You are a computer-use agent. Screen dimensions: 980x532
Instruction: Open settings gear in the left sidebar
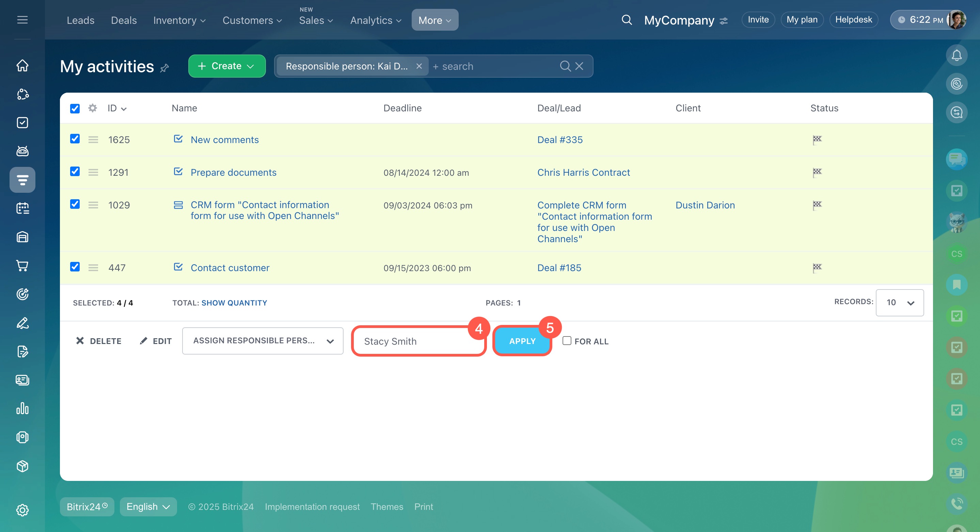(22, 510)
